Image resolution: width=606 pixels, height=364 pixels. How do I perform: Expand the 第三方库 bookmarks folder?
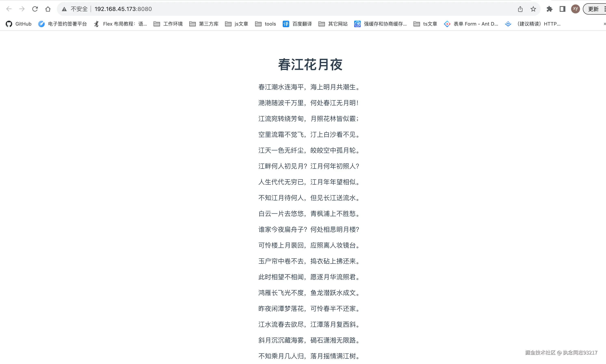click(204, 24)
